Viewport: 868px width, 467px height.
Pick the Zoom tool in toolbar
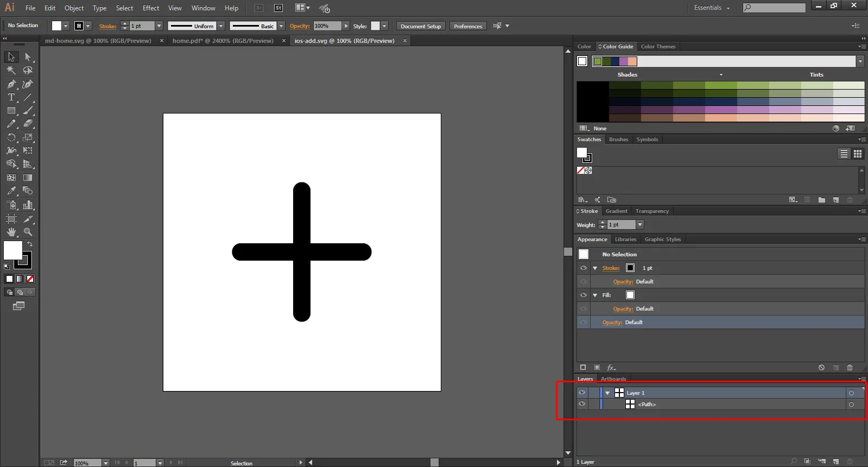[x=28, y=232]
